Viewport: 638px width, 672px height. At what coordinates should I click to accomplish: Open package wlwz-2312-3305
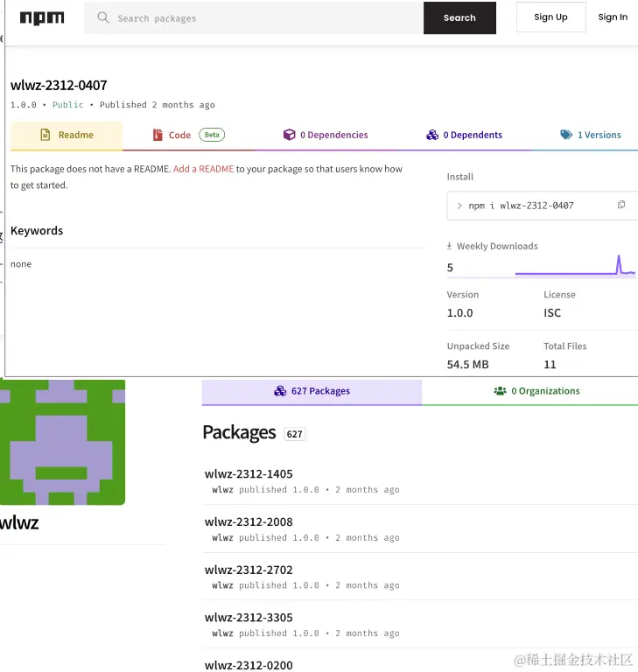249,618
